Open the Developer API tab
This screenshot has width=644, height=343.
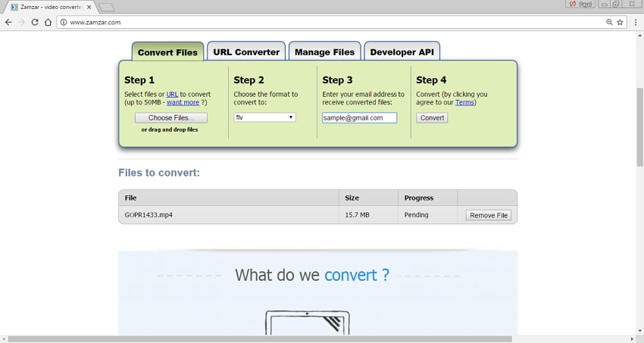pyautogui.click(x=402, y=51)
